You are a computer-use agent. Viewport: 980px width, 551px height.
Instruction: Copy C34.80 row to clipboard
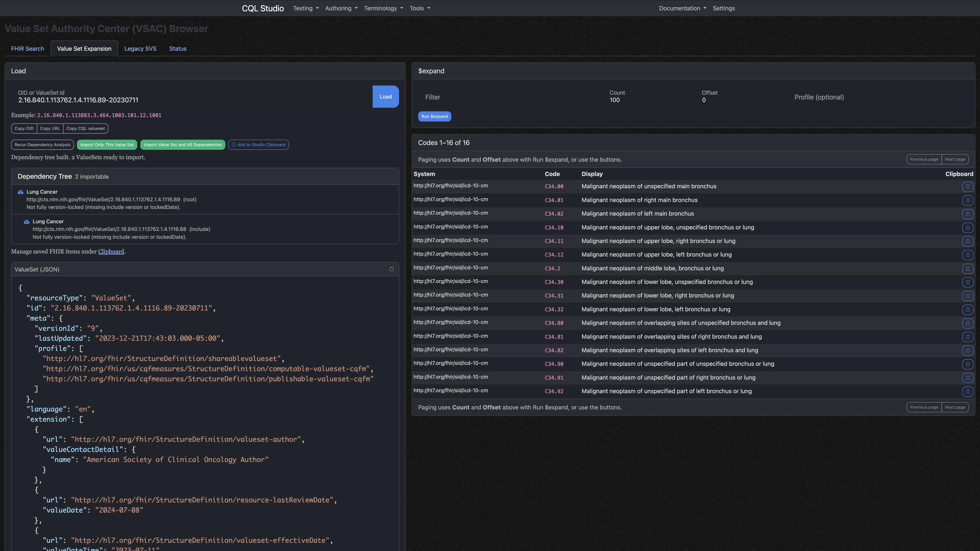pyautogui.click(x=967, y=323)
